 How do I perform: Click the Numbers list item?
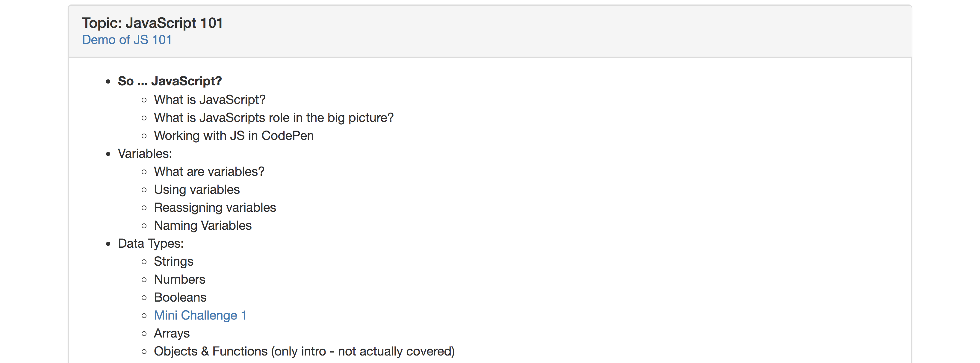[x=180, y=279]
